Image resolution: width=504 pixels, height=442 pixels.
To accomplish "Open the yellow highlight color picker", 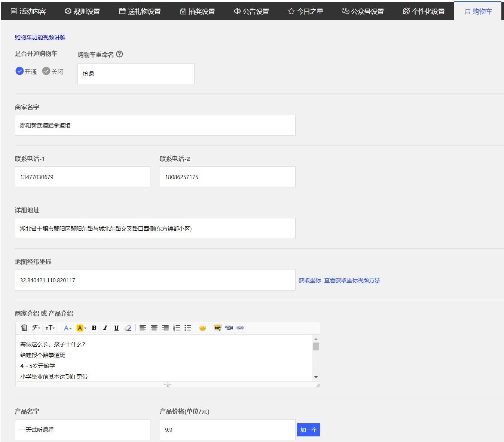I will tap(81, 328).
